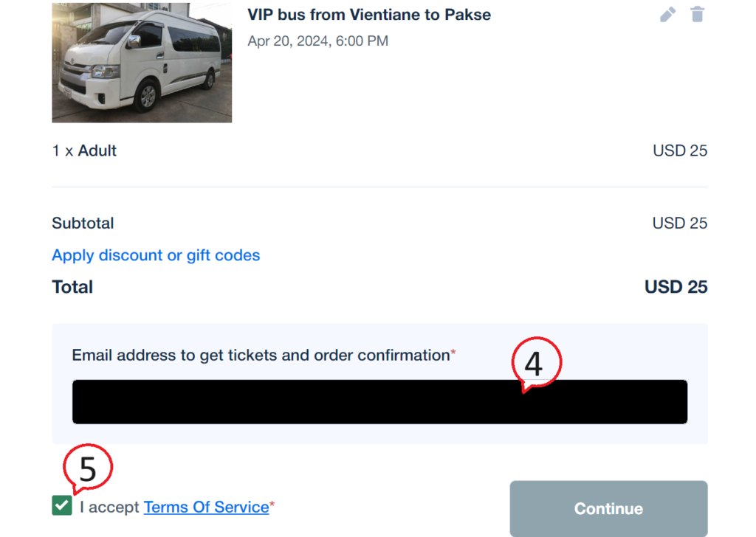Open the white van photo thumbnail
This screenshot has height=537, width=756.
142,63
